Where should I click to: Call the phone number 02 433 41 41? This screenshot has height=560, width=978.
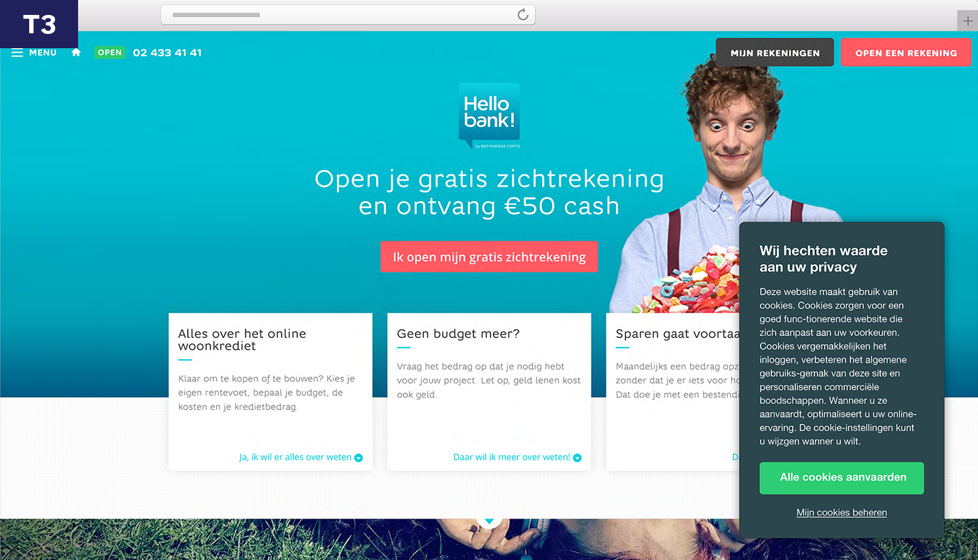pyautogui.click(x=167, y=52)
